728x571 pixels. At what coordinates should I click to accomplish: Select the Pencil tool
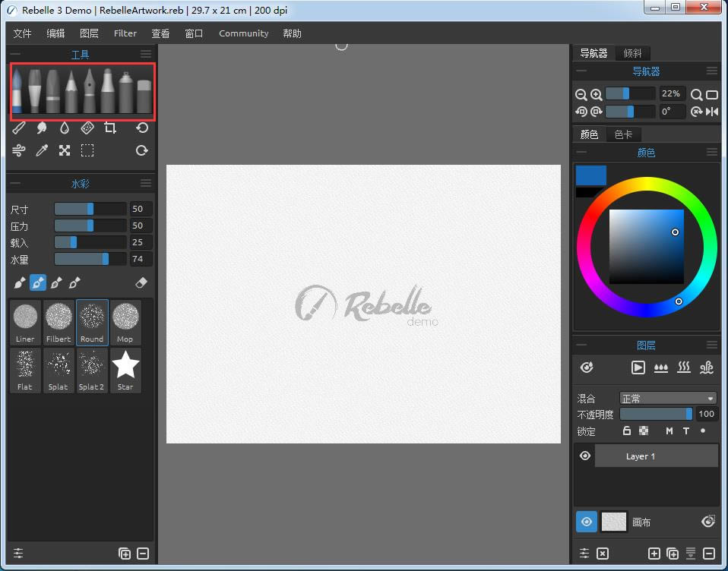click(71, 90)
